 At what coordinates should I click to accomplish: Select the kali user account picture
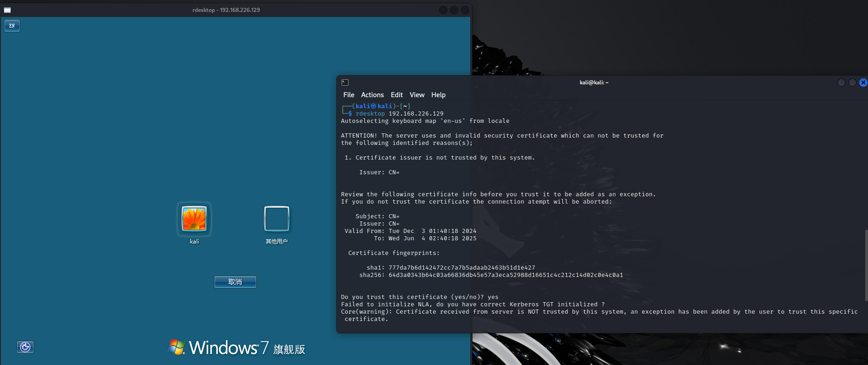[194, 219]
